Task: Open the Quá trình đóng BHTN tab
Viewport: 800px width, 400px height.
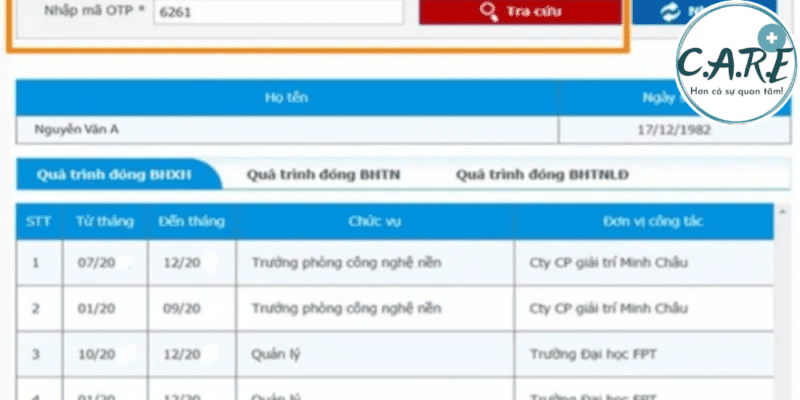Action: coord(323,175)
